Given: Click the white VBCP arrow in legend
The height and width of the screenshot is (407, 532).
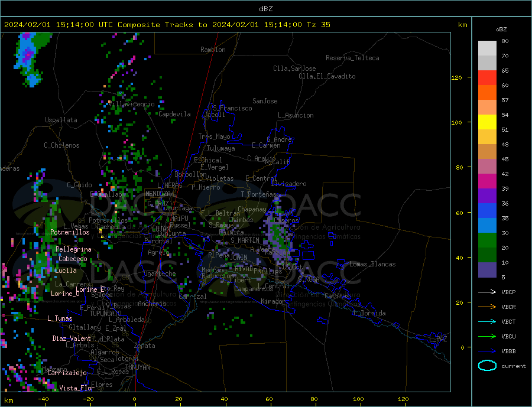Looking at the screenshot, I should coord(487,292).
